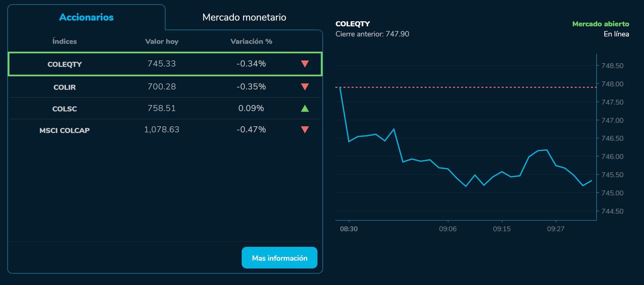Toggle the COLEQTY highlighted row selection
Image resolution: width=644 pixels, height=285 pixels.
point(165,63)
